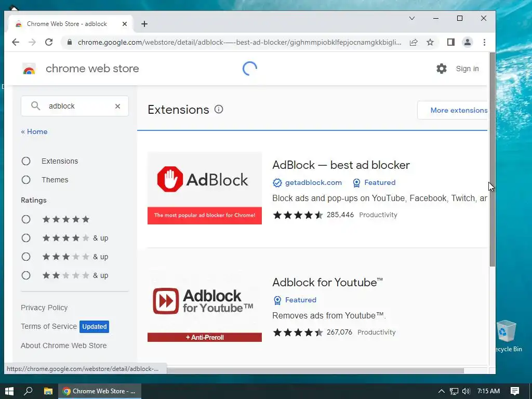Launch File Explorer from taskbar

[x=48, y=391]
